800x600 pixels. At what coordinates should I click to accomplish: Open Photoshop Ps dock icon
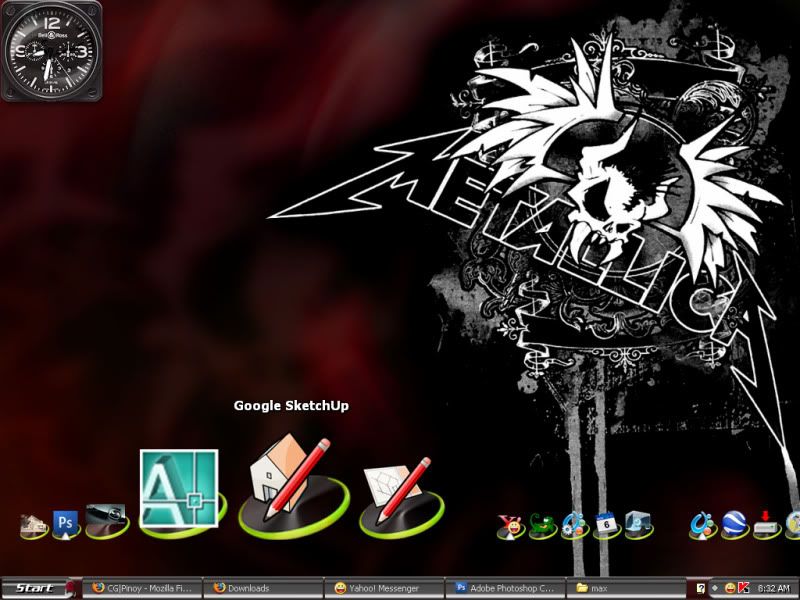point(66,524)
